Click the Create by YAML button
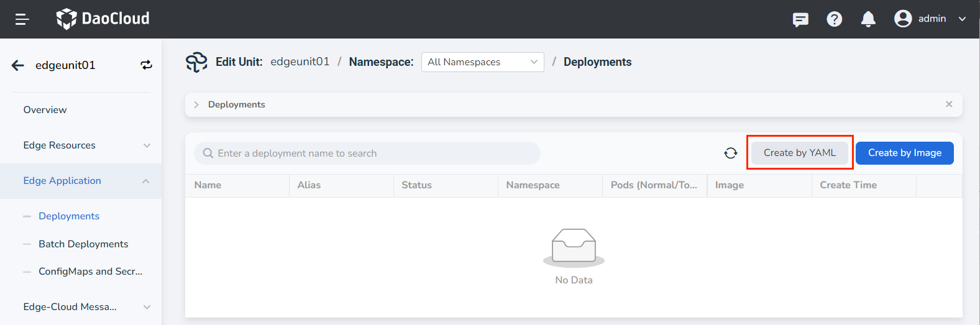The height and width of the screenshot is (325, 980). pyautogui.click(x=799, y=153)
